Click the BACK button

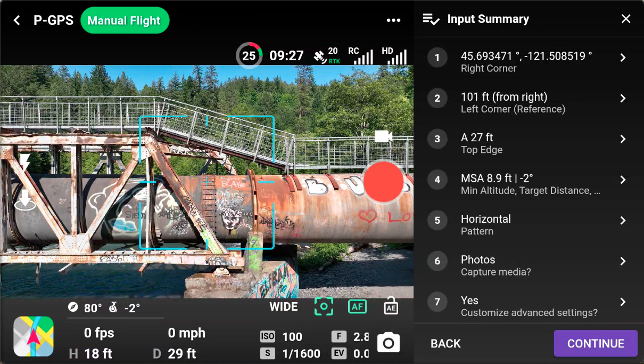click(x=445, y=343)
